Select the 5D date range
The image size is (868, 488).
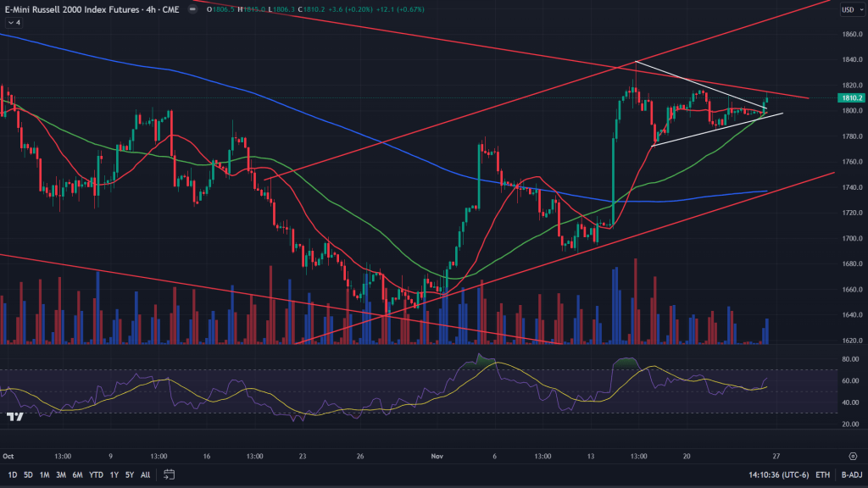click(29, 474)
